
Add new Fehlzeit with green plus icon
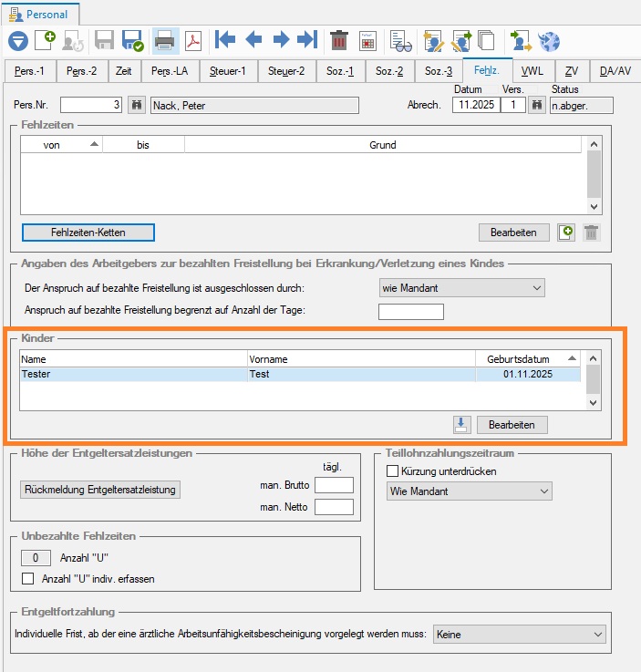pos(566,233)
